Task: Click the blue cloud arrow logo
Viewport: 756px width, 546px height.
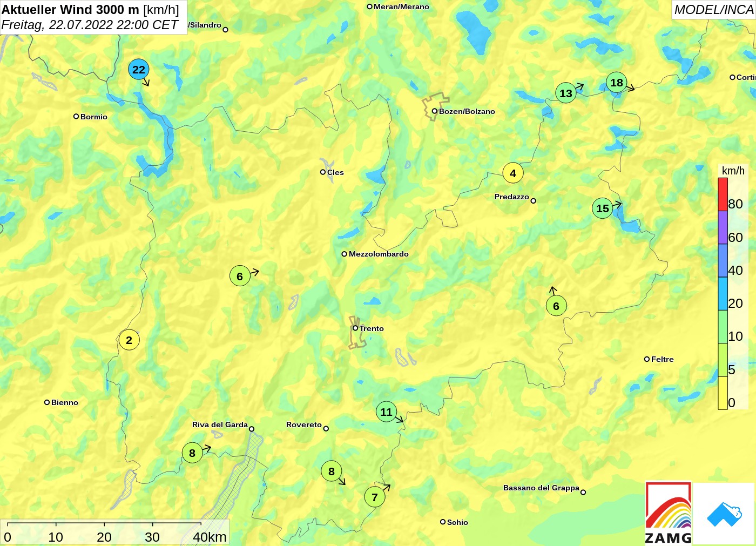Action: (724, 515)
